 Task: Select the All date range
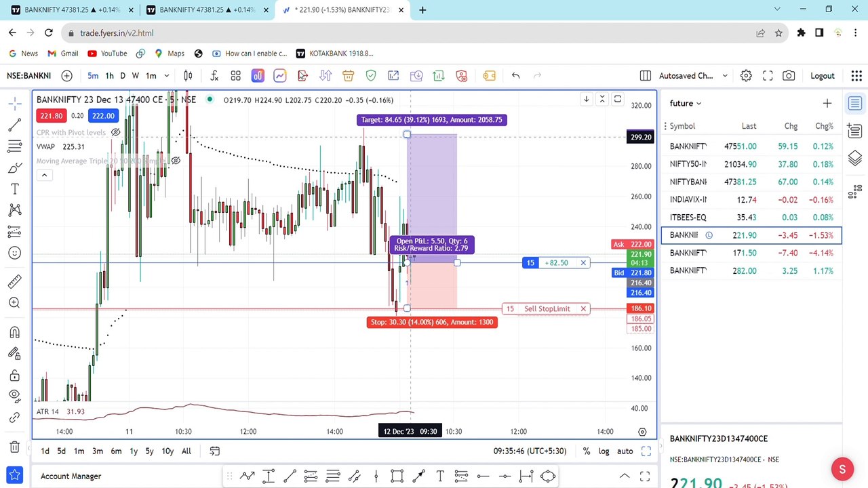coord(186,451)
